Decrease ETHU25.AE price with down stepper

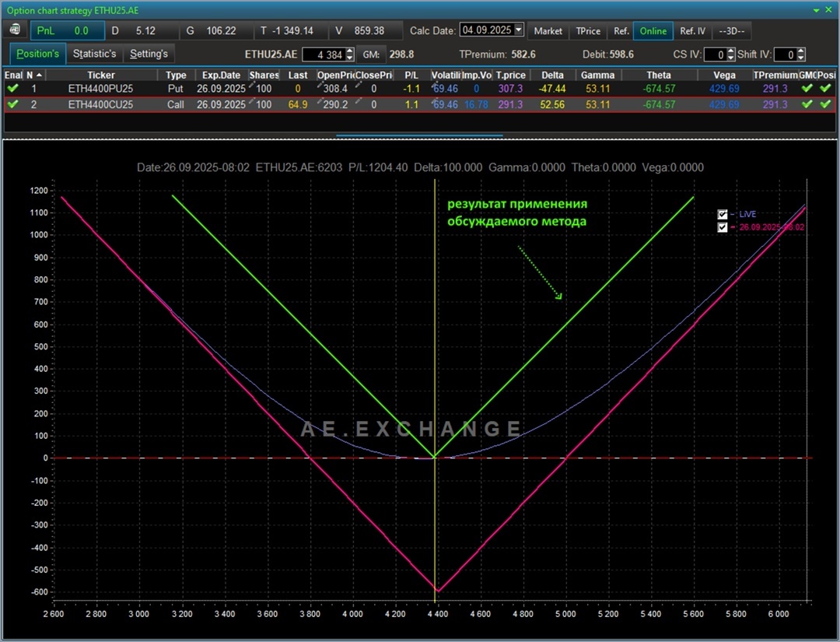click(x=350, y=58)
